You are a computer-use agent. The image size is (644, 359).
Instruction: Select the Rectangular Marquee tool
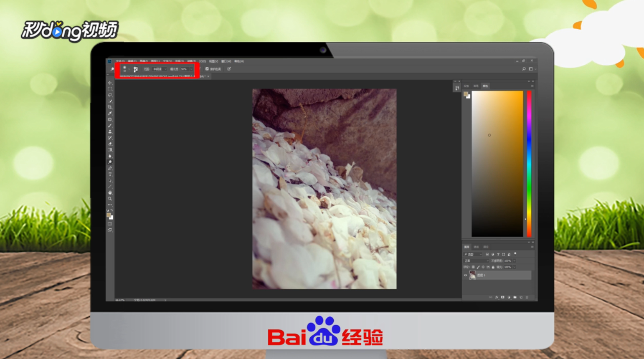tap(110, 89)
